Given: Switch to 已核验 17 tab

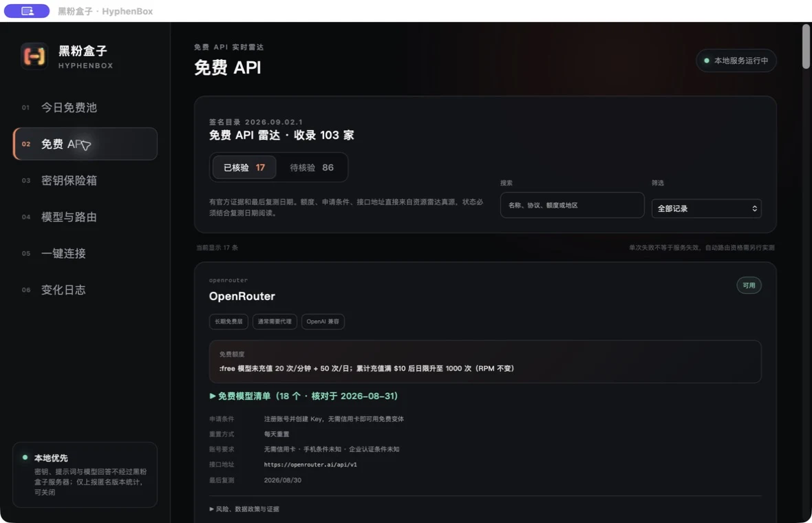Looking at the screenshot, I should (244, 167).
